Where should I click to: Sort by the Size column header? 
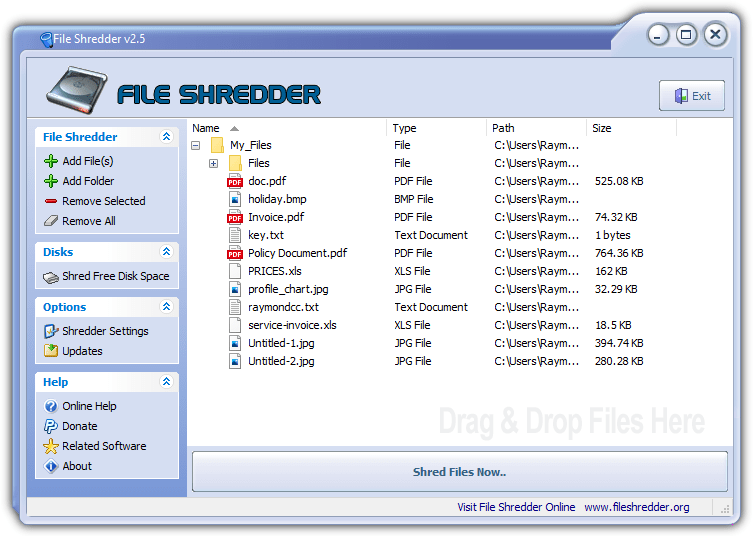(x=632, y=128)
